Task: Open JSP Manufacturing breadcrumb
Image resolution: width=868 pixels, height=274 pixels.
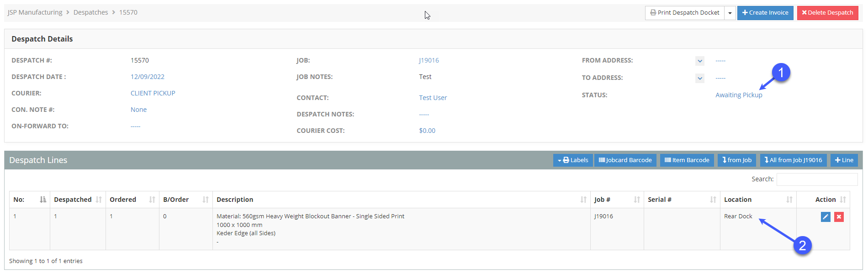Action: [35, 12]
